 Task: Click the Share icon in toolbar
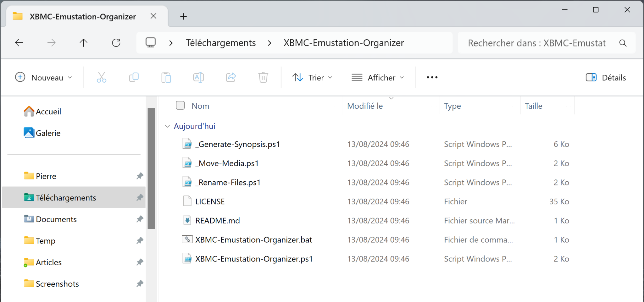click(231, 77)
